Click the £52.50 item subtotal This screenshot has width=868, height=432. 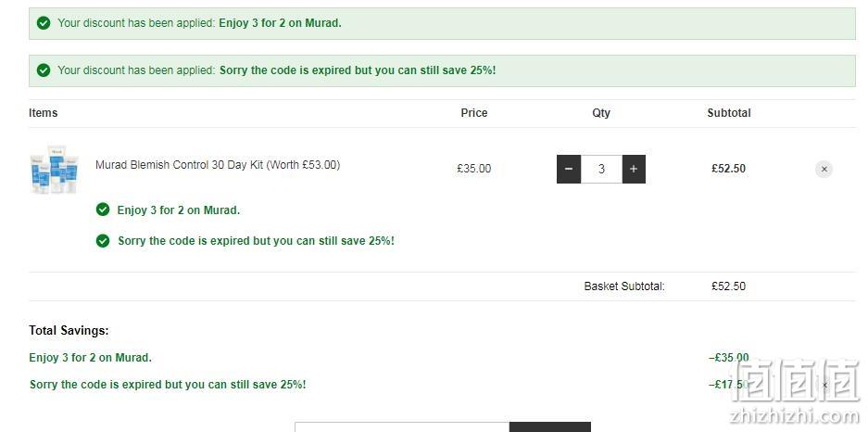click(728, 169)
